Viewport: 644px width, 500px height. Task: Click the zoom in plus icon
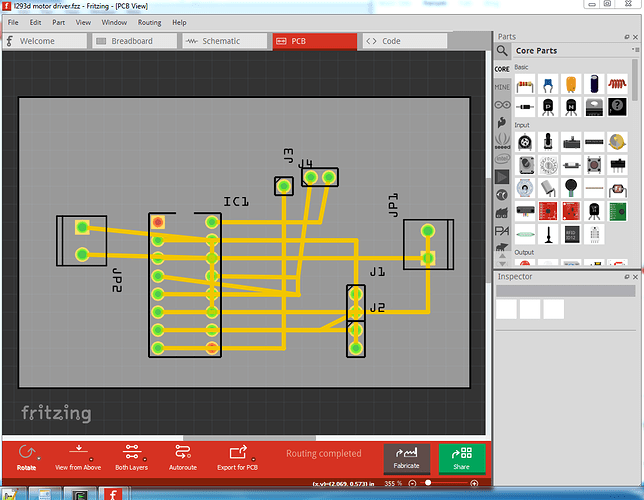click(x=474, y=484)
